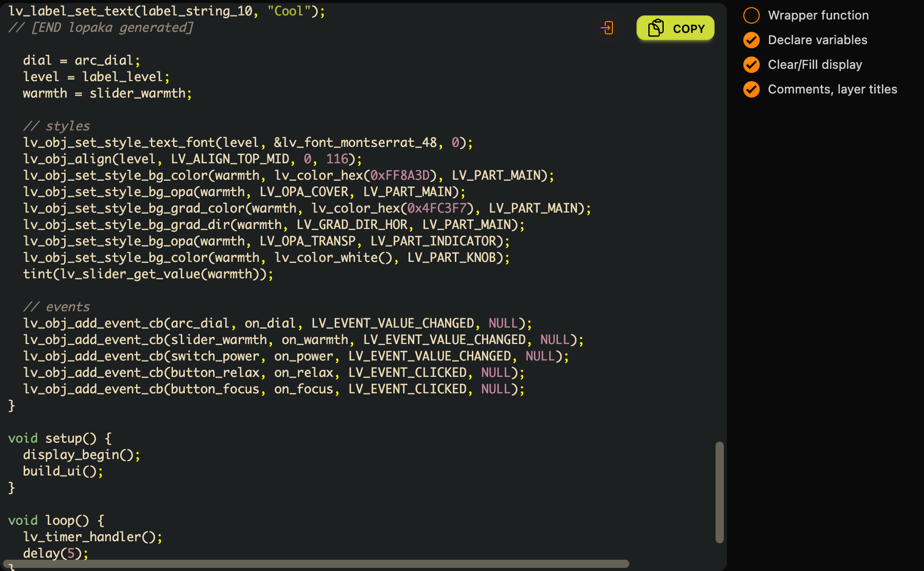Click the "dial = arc_dial;" line
924x571 pixels.
click(x=82, y=61)
